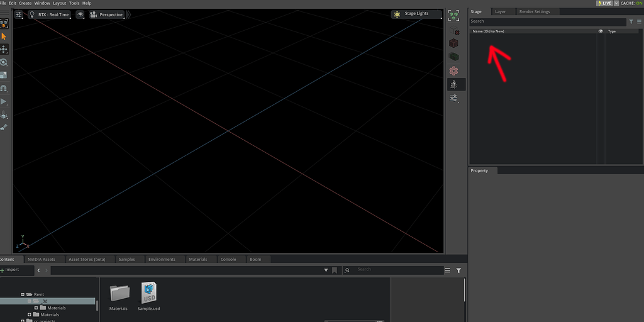Screen dimensions: 644x322
Task: Toggle the LIVE sync button
Action: point(604,3)
